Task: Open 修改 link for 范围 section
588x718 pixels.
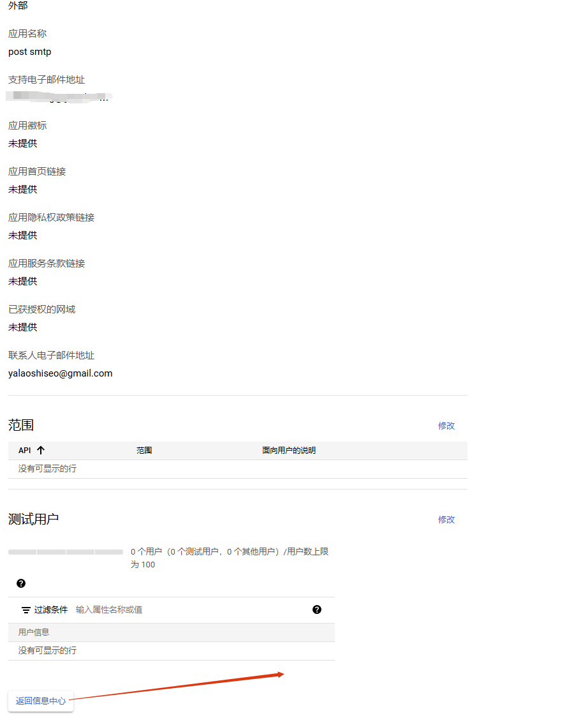Action: [x=446, y=426]
